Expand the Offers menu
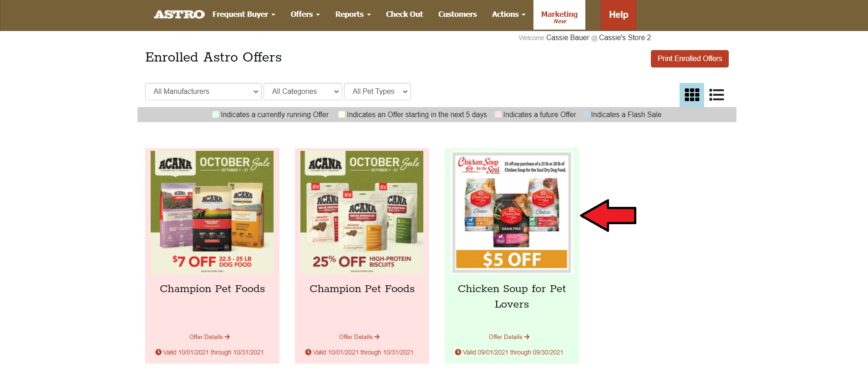Screen dimensions: 868x370 [x=305, y=15]
